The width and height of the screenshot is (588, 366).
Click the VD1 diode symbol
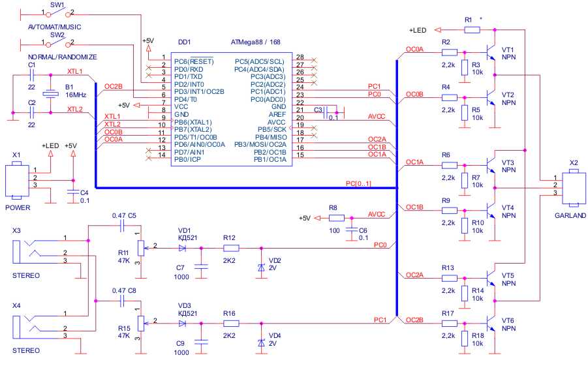[183, 248]
